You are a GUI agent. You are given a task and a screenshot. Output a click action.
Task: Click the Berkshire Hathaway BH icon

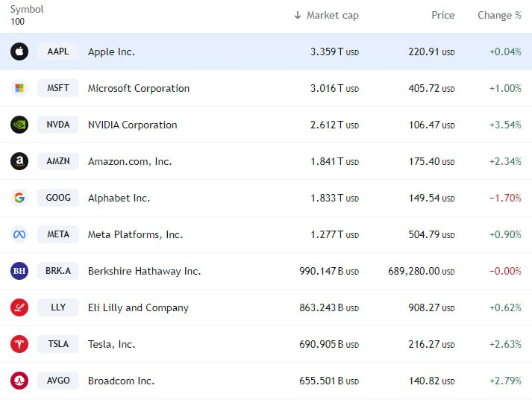19,271
